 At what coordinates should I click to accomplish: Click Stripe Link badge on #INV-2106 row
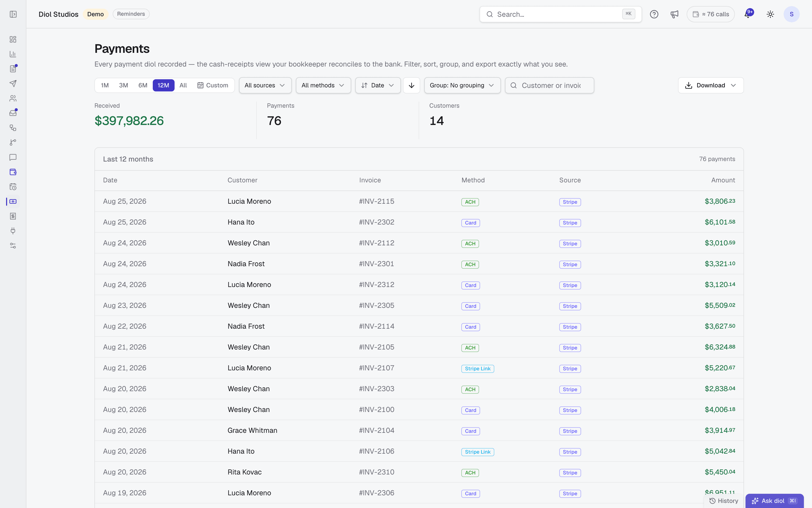click(x=478, y=452)
